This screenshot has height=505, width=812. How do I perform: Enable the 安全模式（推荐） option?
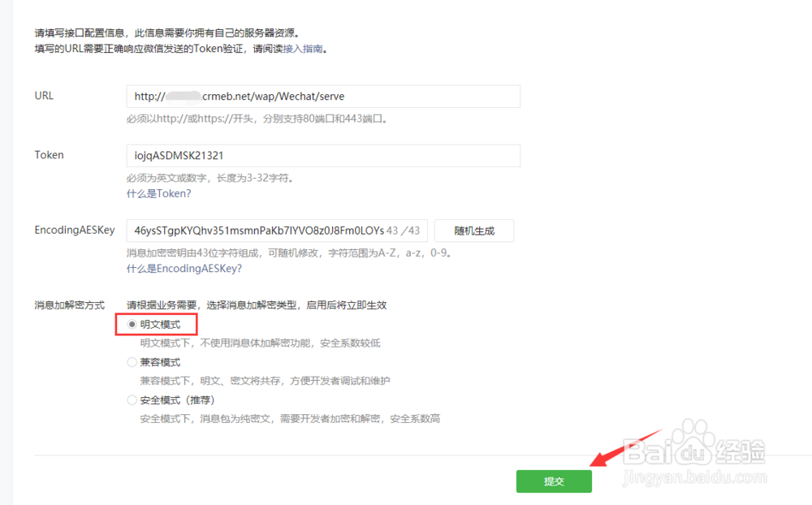pyautogui.click(x=132, y=399)
